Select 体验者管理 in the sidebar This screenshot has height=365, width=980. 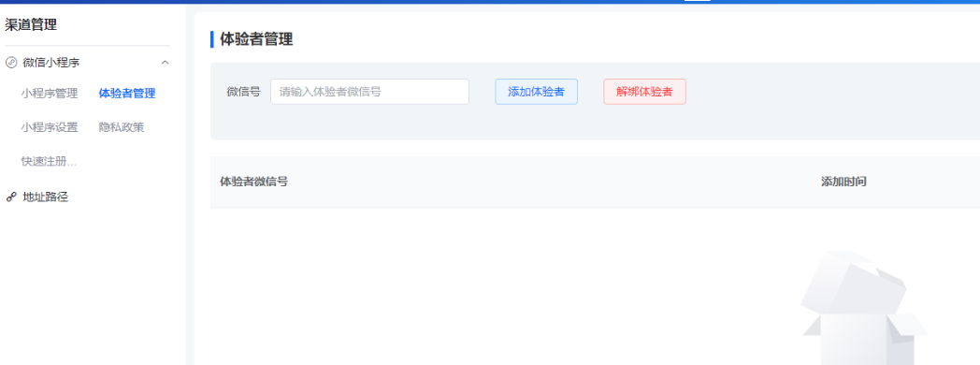pyautogui.click(x=127, y=94)
